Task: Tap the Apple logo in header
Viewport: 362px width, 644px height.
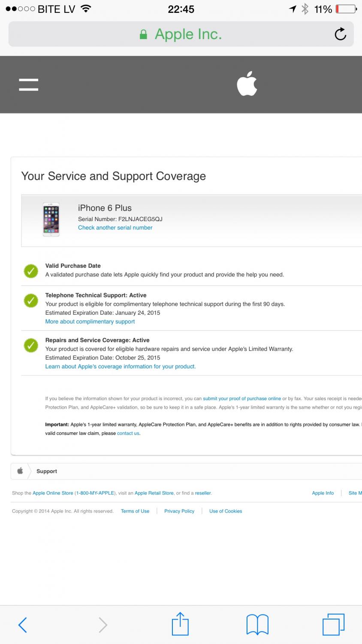Action: tap(247, 83)
